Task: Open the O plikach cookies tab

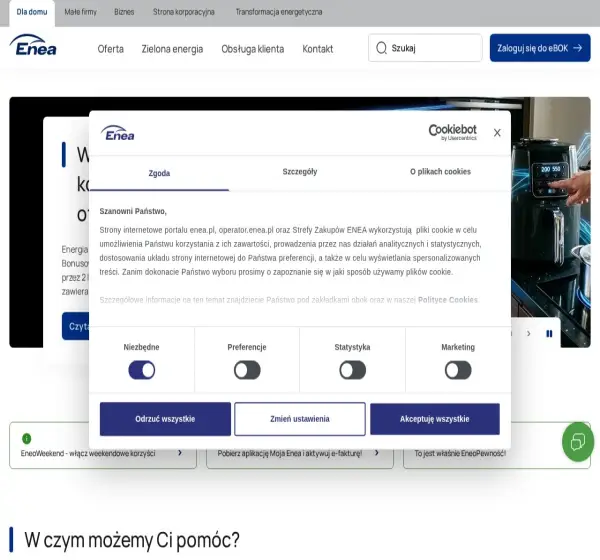Action: click(x=440, y=172)
